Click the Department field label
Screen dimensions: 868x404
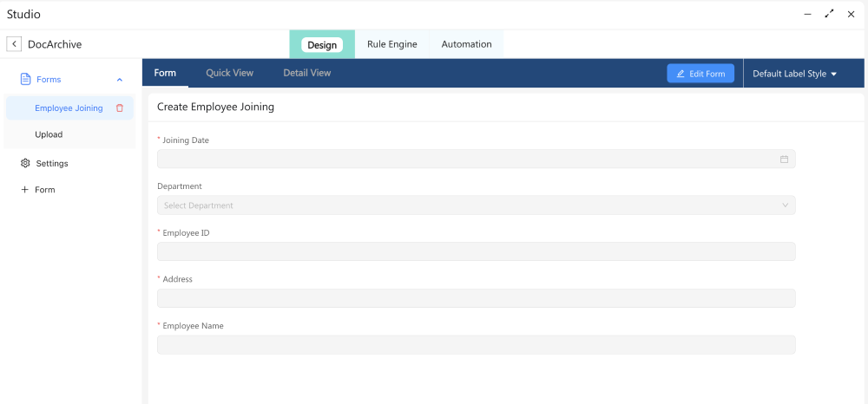click(180, 186)
